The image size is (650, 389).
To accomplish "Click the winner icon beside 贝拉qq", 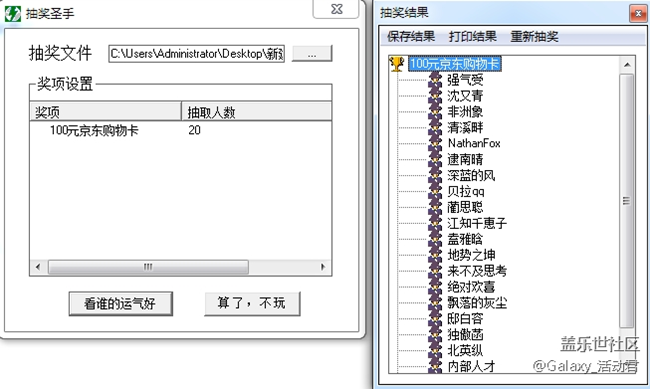I will [435, 191].
